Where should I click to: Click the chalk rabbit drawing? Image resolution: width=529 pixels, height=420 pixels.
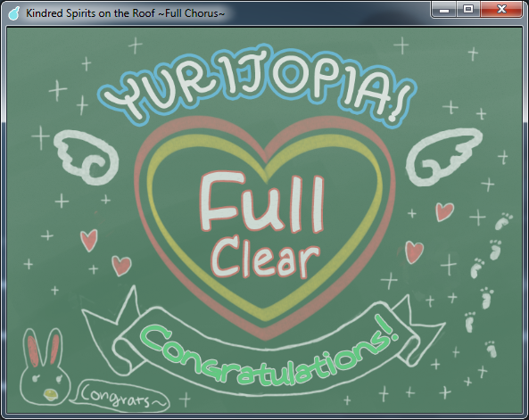coord(45,366)
